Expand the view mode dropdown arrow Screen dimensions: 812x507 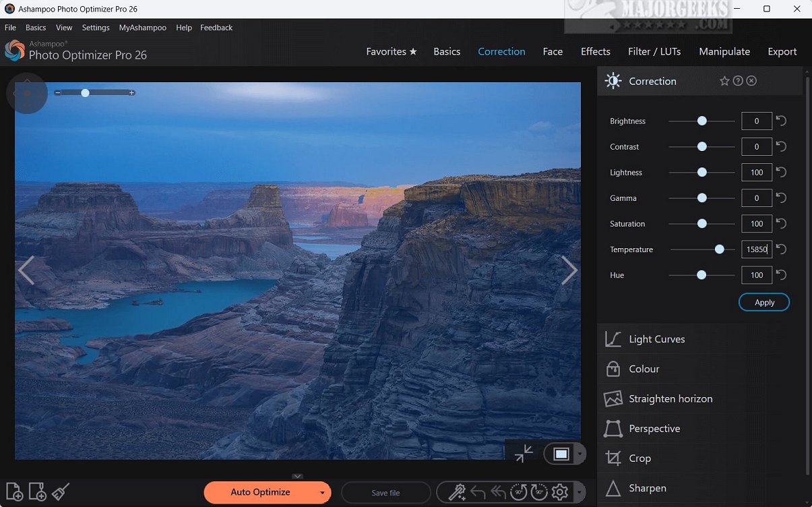coord(580,454)
